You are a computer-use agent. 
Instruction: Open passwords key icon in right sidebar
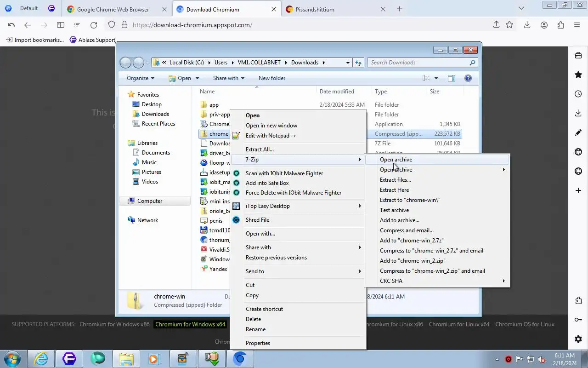[578, 320]
